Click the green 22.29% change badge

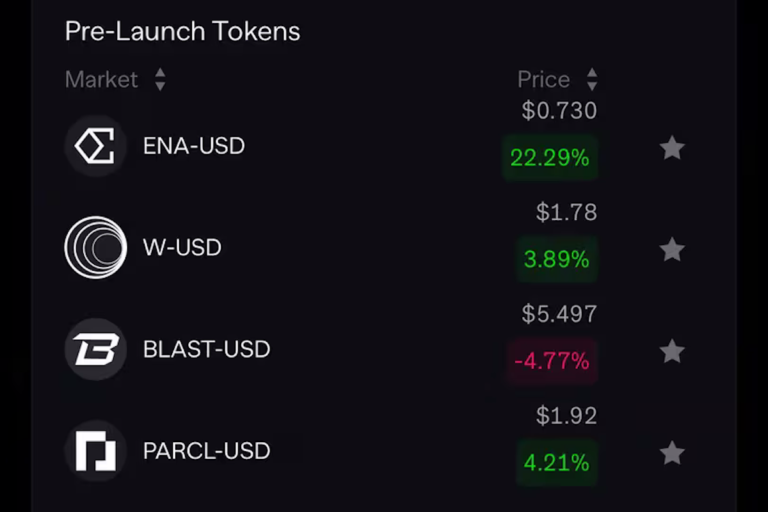tap(549, 157)
